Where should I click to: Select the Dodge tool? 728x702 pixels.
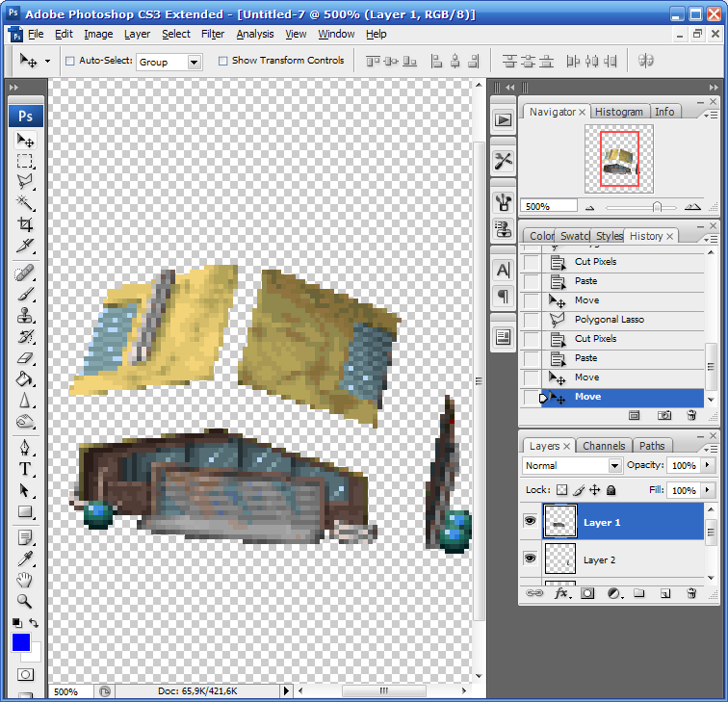point(25,422)
